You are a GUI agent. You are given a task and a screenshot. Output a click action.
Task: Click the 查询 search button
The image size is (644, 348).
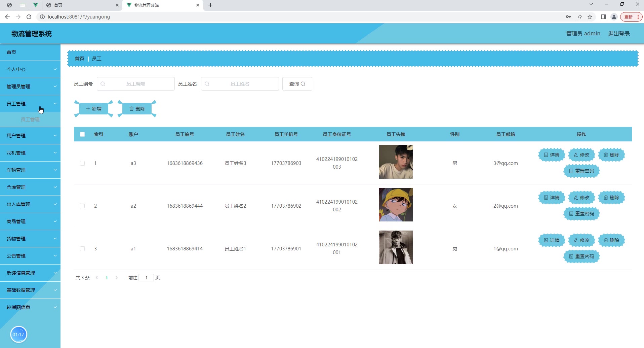pyautogui.click(x=297, y=84)
